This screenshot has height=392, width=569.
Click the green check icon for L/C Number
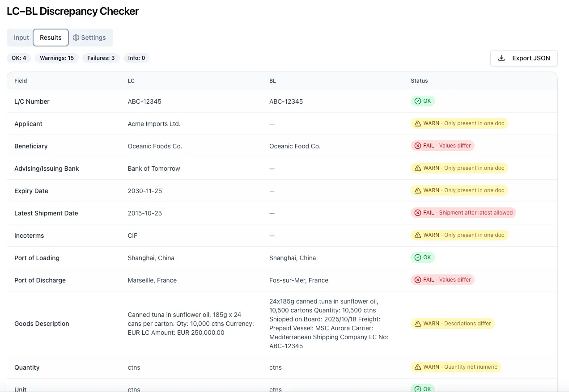click(x=418, y=101)
